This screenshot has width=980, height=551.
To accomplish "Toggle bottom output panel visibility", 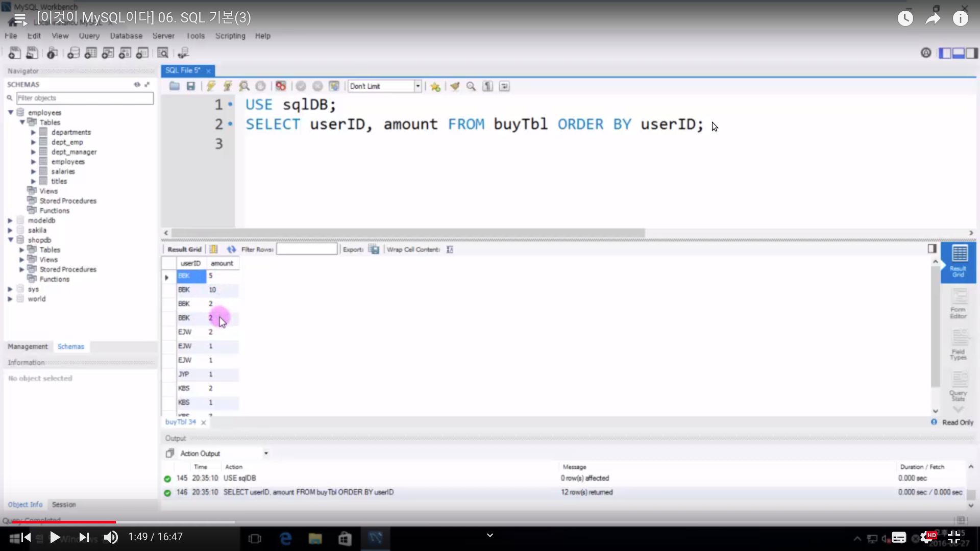I will pyautogui.click(x=958, y=53).
